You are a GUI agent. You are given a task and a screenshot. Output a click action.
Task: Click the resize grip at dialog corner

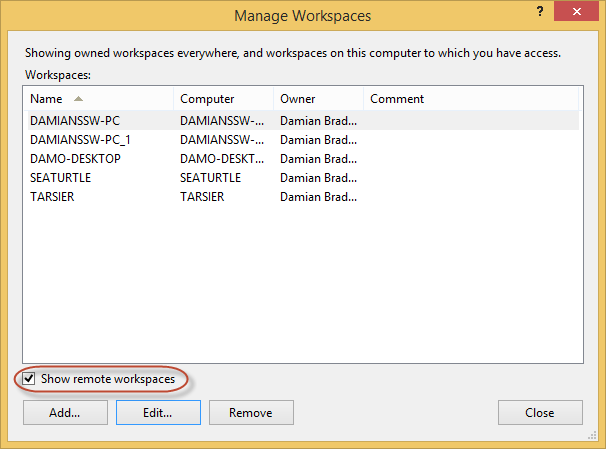tap(592, 435)
